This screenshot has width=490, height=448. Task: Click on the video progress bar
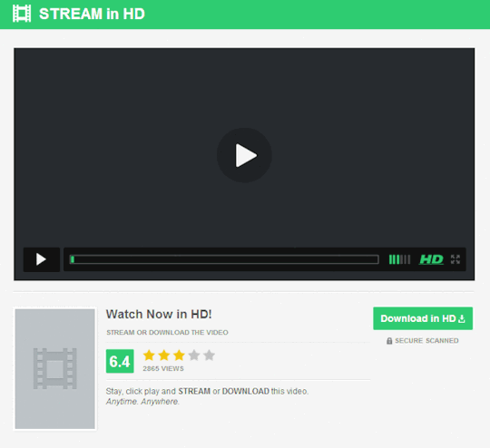(x=224, y=259)
